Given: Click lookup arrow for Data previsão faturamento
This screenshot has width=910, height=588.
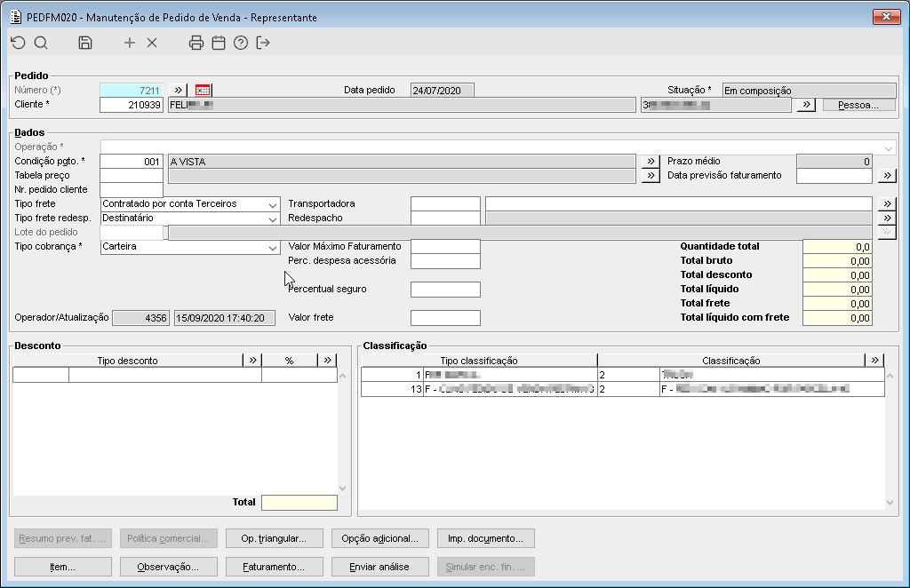Looking at the screenshot, I should point(887,176).
